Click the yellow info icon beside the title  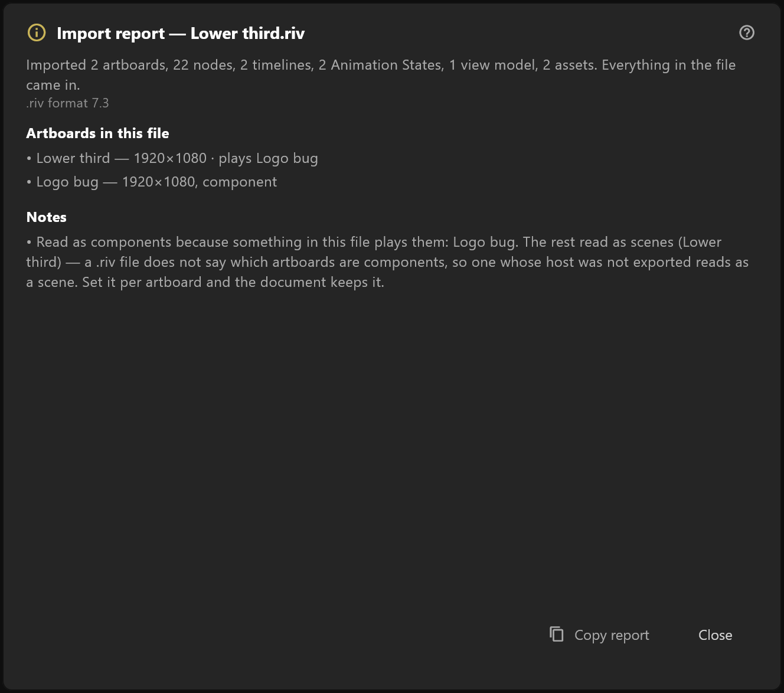coord(37,33)
